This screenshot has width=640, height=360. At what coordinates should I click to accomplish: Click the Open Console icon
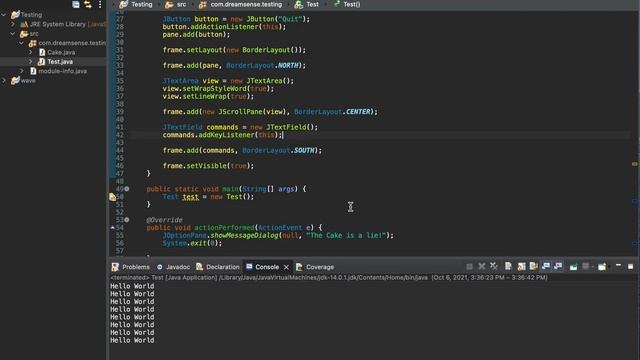click(602, 267)
